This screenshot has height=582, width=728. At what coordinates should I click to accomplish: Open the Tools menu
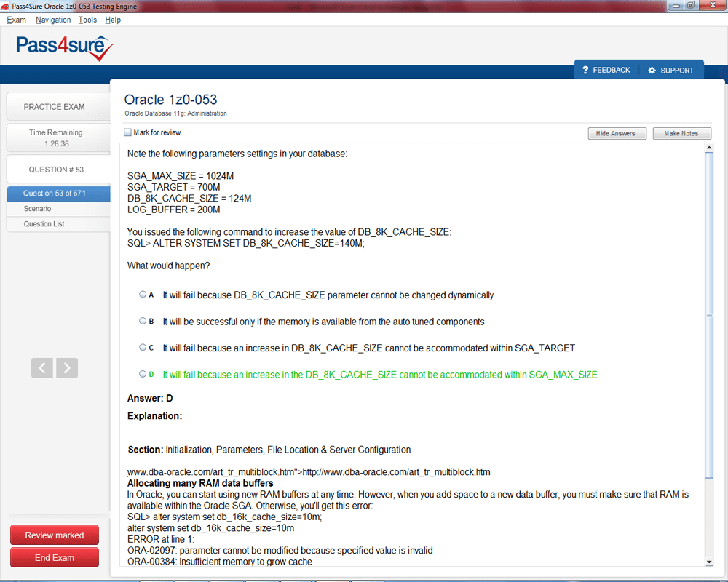pos(87,20)
